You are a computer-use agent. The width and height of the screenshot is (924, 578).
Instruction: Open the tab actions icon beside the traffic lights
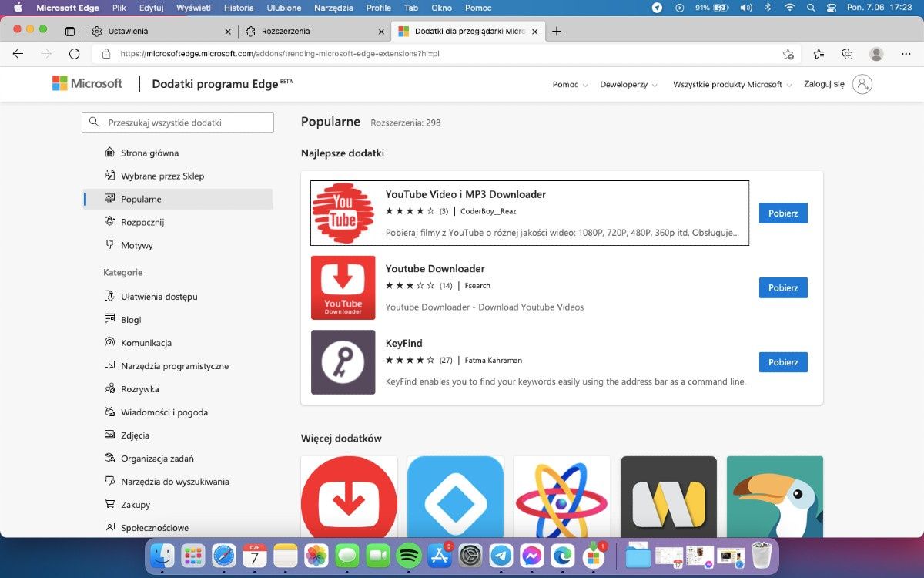coord(70,32)
